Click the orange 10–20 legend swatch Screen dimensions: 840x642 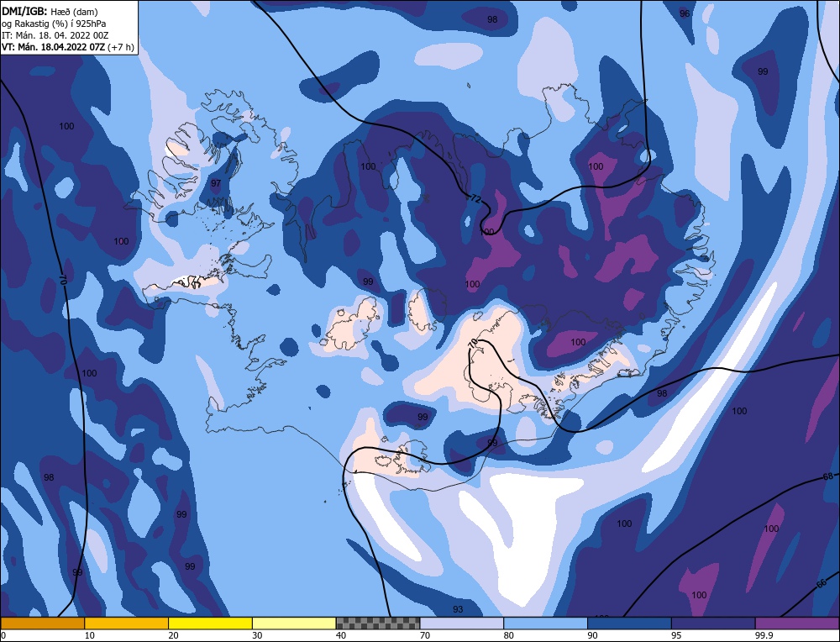[127, 623]
